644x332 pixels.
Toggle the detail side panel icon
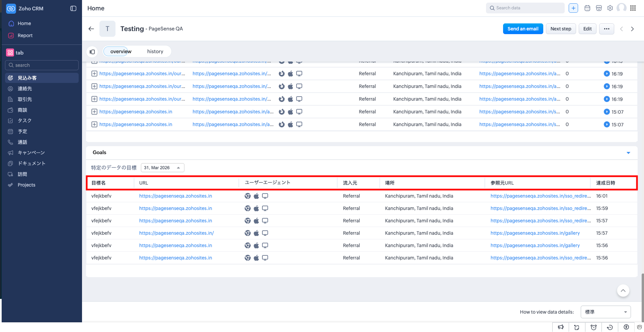(x=92, y=52)
